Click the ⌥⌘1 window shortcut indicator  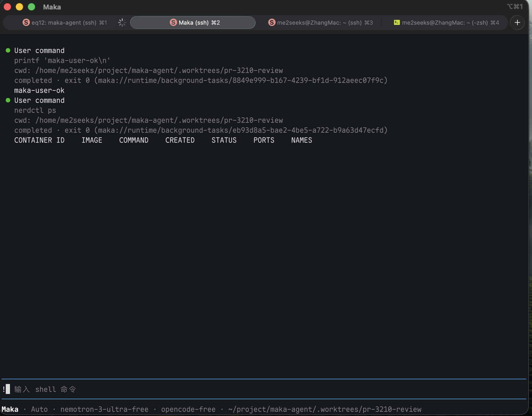coord(515,7)
